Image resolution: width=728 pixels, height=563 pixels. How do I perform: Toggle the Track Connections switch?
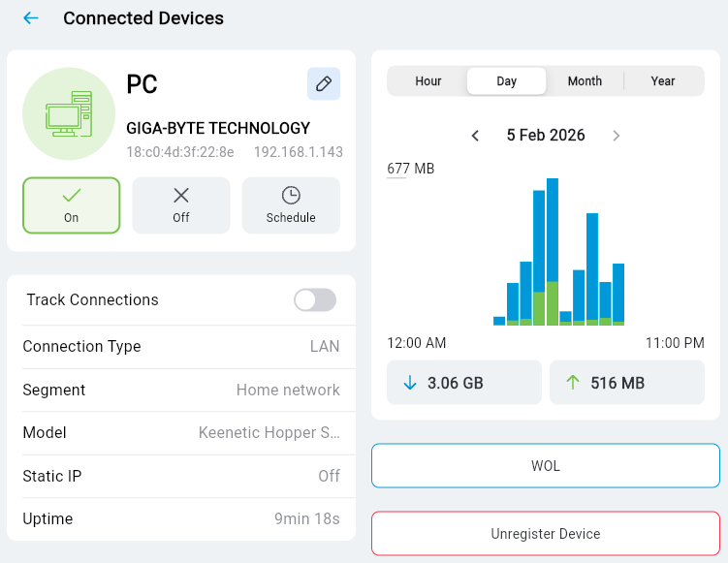[x=315, y=300]
